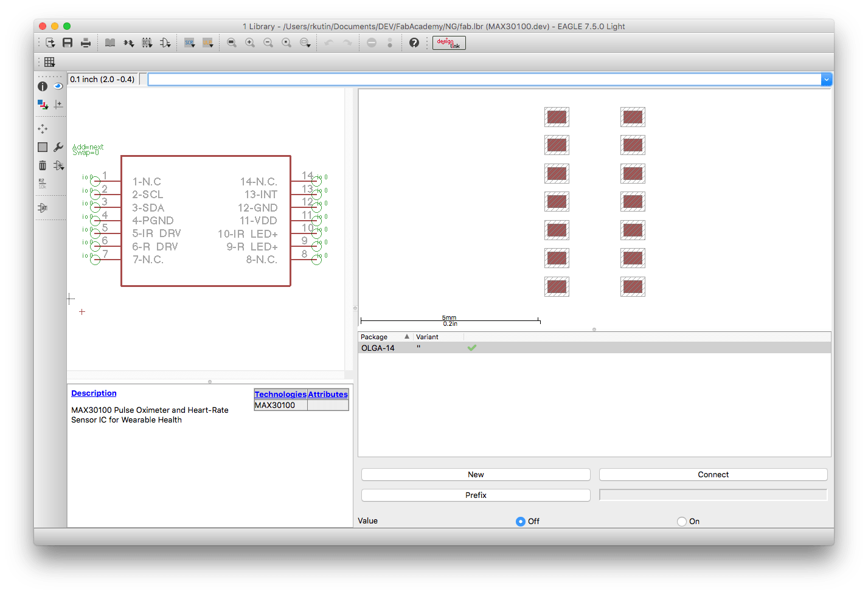Click the Stop command icon

click(x=372, y=43)
